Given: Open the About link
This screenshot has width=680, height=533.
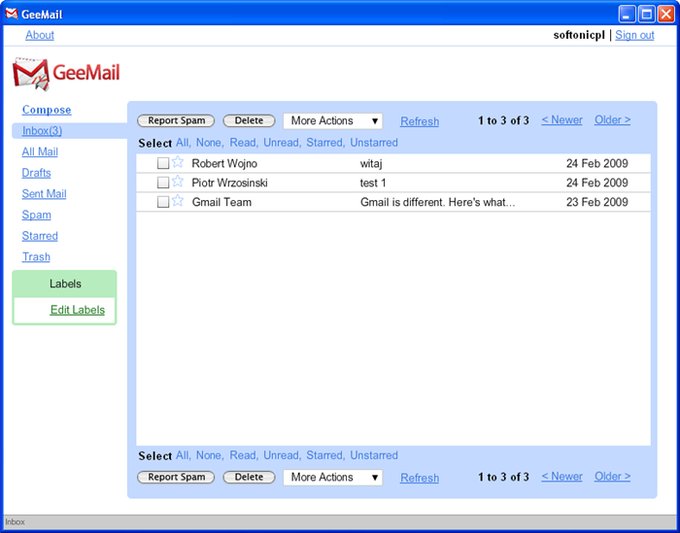Looking at the screenshot, I should (x=39, y=35).
